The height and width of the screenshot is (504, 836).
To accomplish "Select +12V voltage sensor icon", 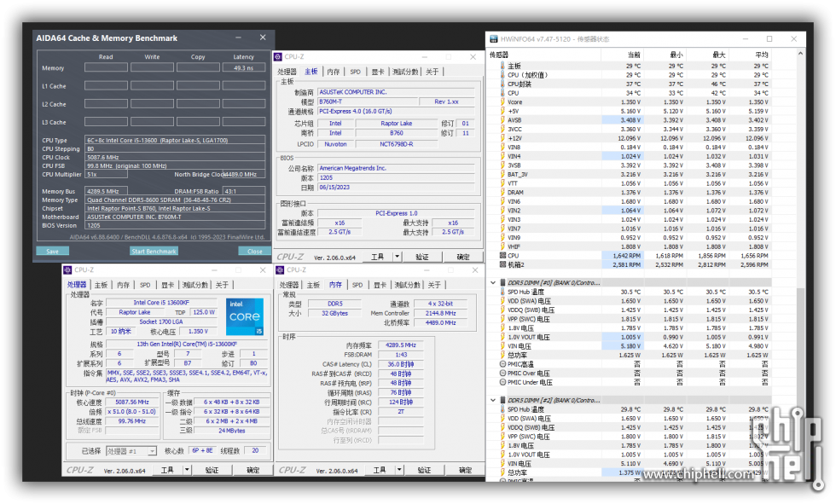I will [502, 138].
